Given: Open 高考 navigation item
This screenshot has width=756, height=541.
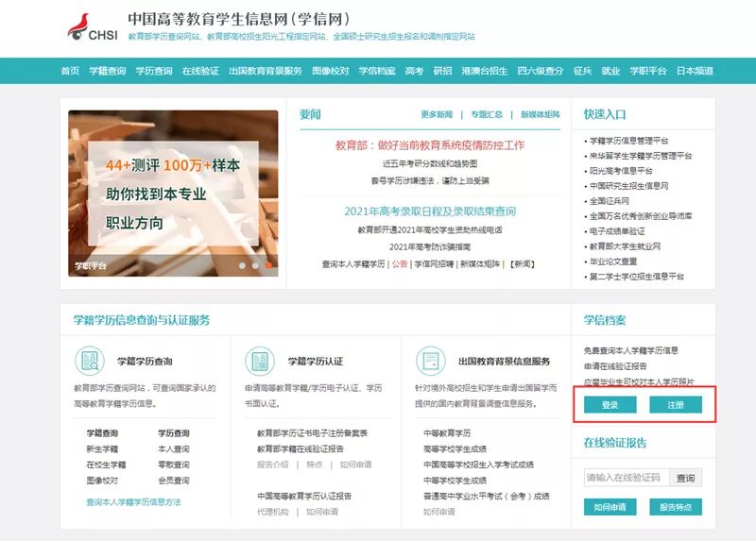Looking at the screenshot, I should 414,71.
